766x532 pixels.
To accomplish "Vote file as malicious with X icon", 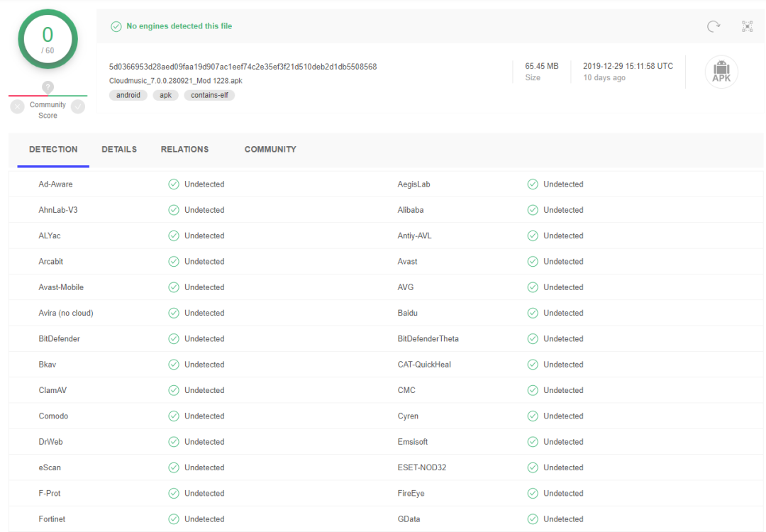I will pyautogui.click(x=18, y=106).
